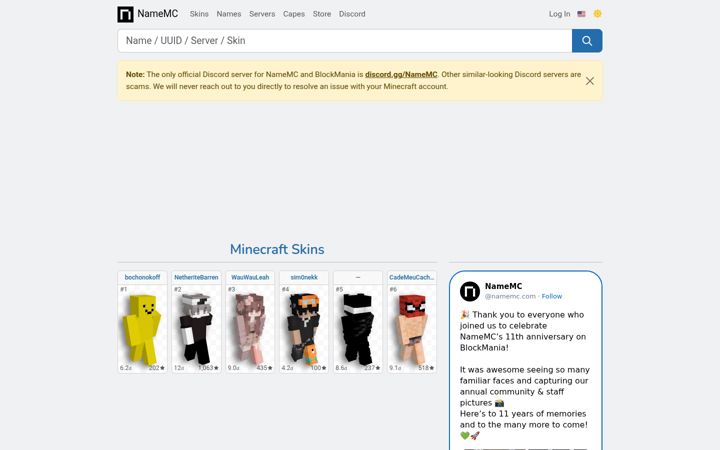
Task: Click the dash name header of skin #5
Action: pos(358,277)
